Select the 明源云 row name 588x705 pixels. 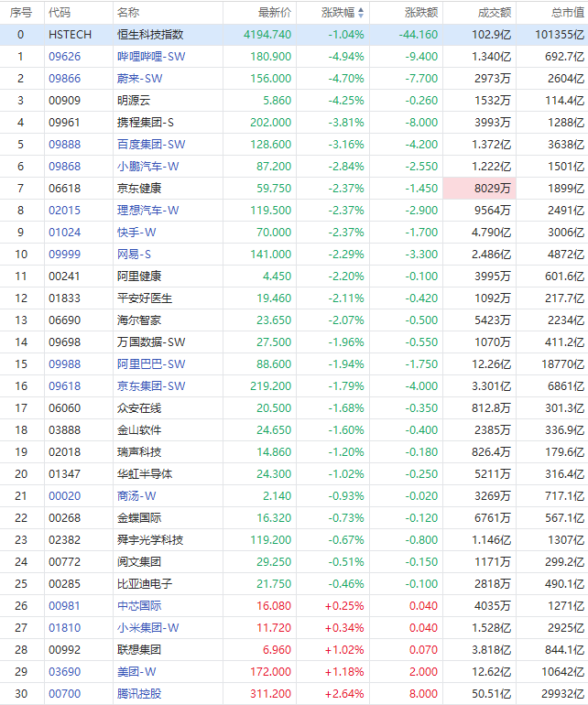134,101
